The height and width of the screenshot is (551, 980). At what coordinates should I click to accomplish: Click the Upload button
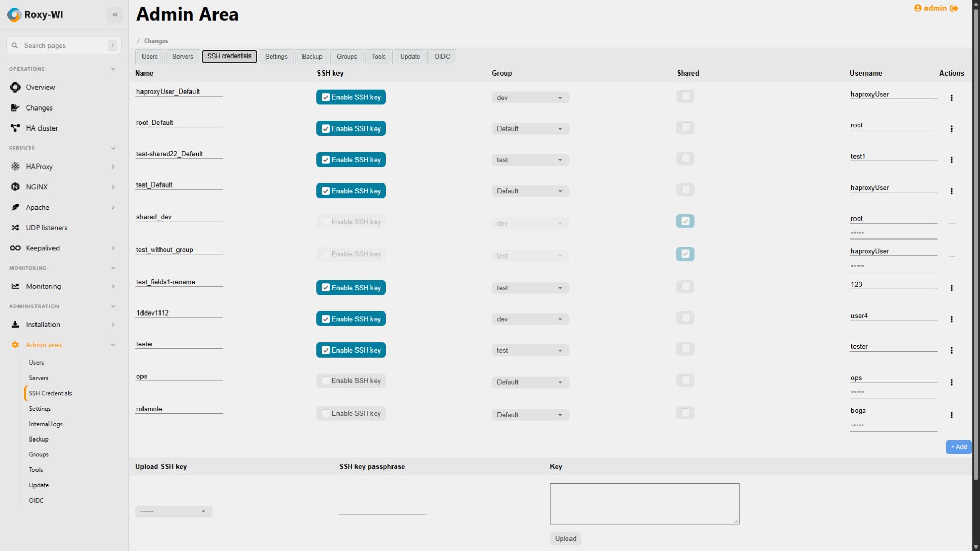point(565,539)
